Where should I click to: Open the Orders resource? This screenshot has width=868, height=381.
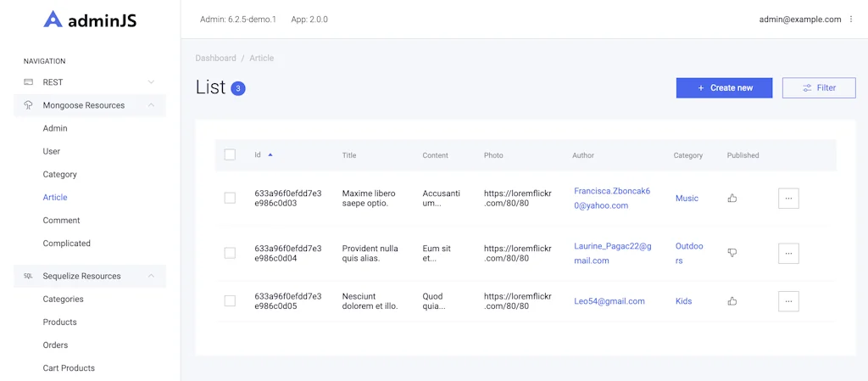pos(55,345)
